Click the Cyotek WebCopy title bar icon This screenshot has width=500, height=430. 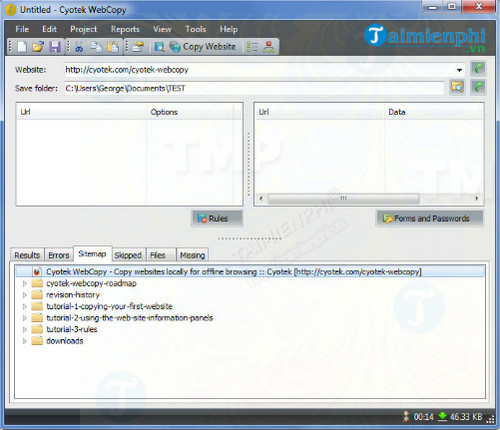[11, 10]
